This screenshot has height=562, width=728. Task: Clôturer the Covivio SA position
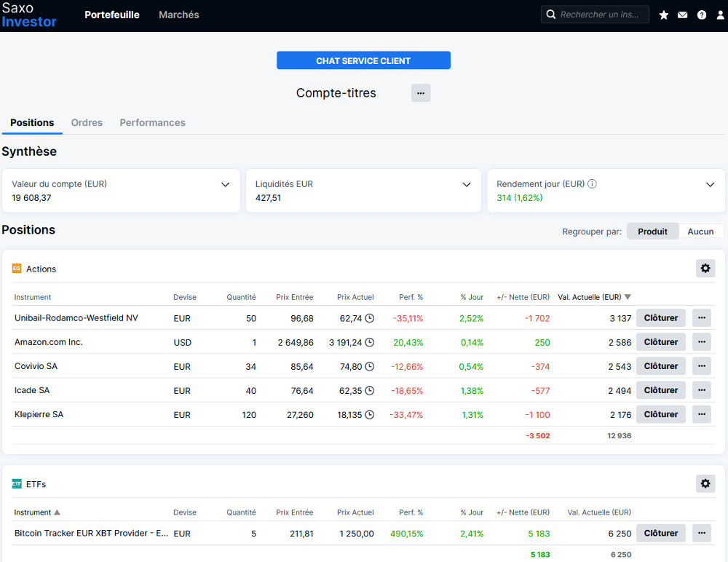[661, 366]
